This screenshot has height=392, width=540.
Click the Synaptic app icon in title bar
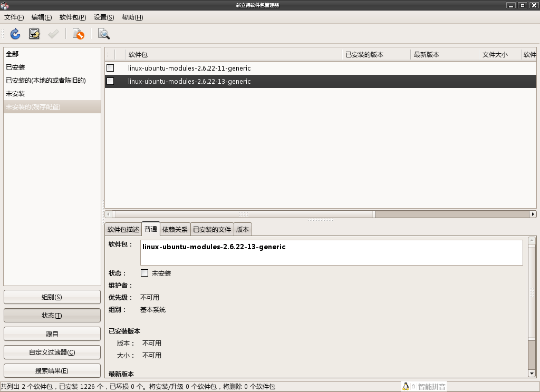click(4, 5)
